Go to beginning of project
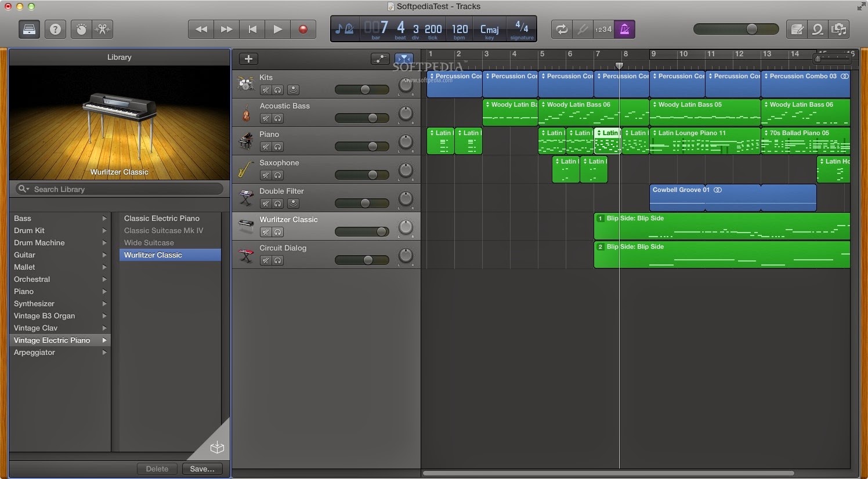Screen dimensions: 868x479 click(252, 29)
